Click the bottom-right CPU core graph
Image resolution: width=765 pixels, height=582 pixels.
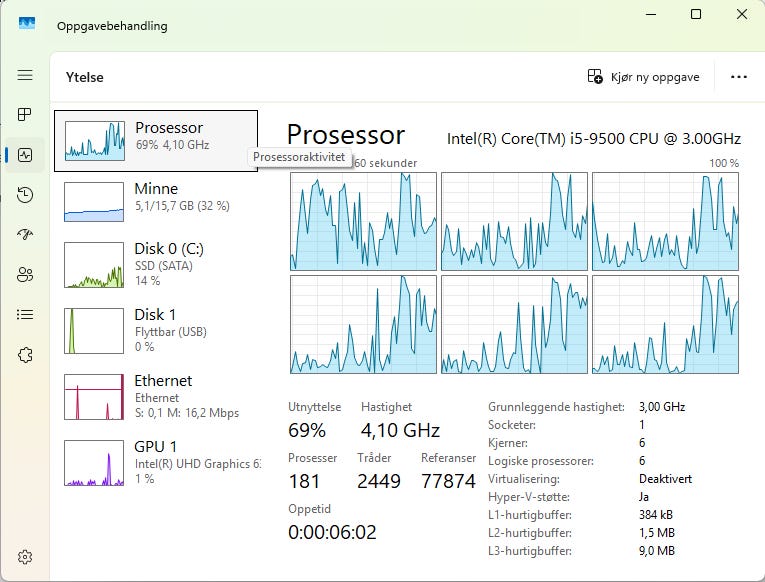coord(665,325)
